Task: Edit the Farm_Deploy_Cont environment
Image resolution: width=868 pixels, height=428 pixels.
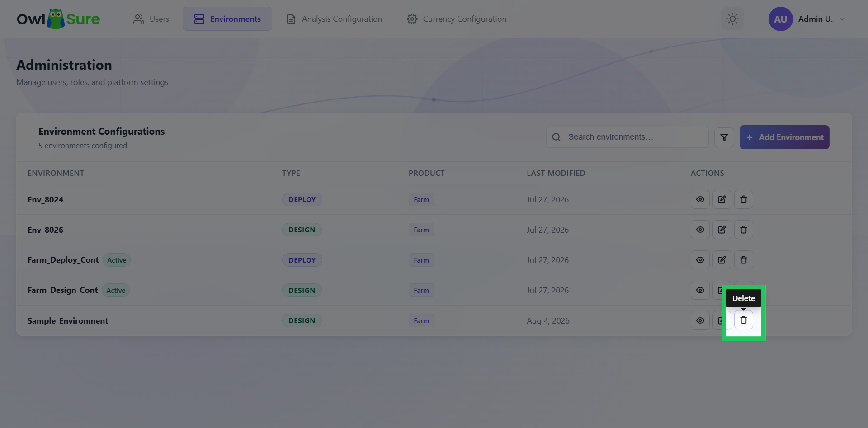Action: pos(722,260)
